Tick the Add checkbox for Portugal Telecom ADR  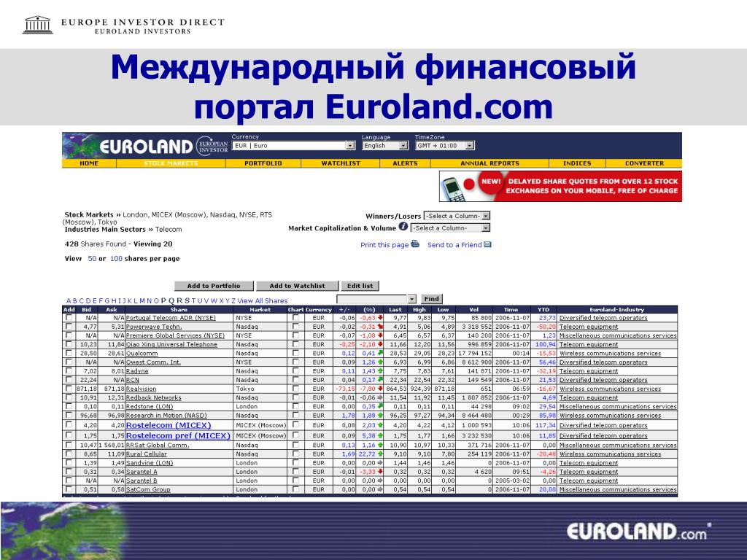tap(69, 318)
